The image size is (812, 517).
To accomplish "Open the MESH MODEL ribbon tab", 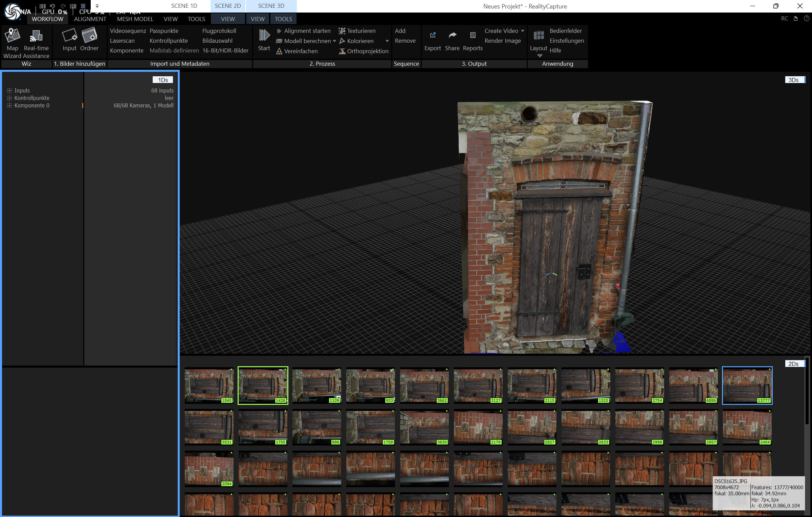I will 135,19.
